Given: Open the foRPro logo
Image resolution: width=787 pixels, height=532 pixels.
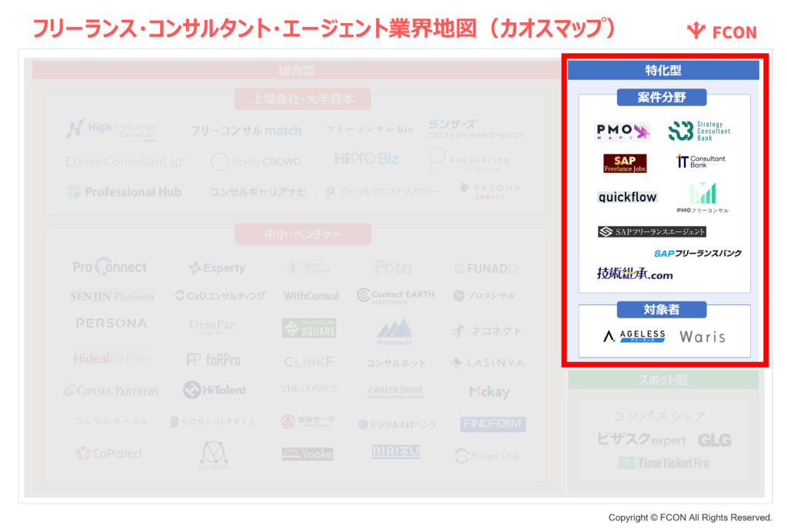Looking at the screenshot, I should tap(214, 360).
